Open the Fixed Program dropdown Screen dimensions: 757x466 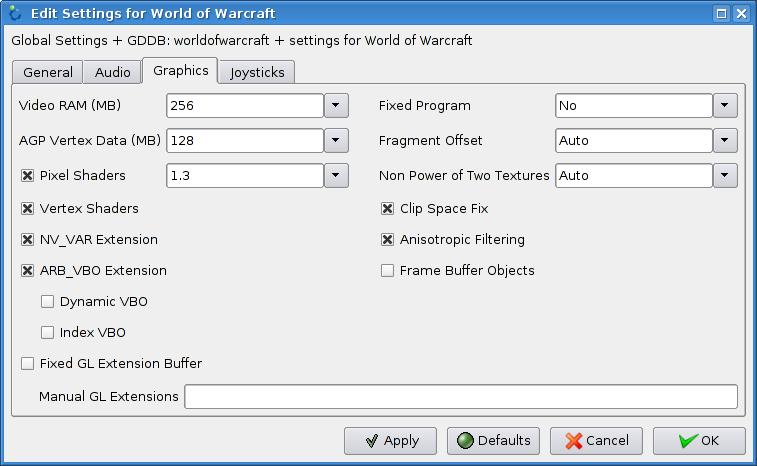[x=725, y=105]
